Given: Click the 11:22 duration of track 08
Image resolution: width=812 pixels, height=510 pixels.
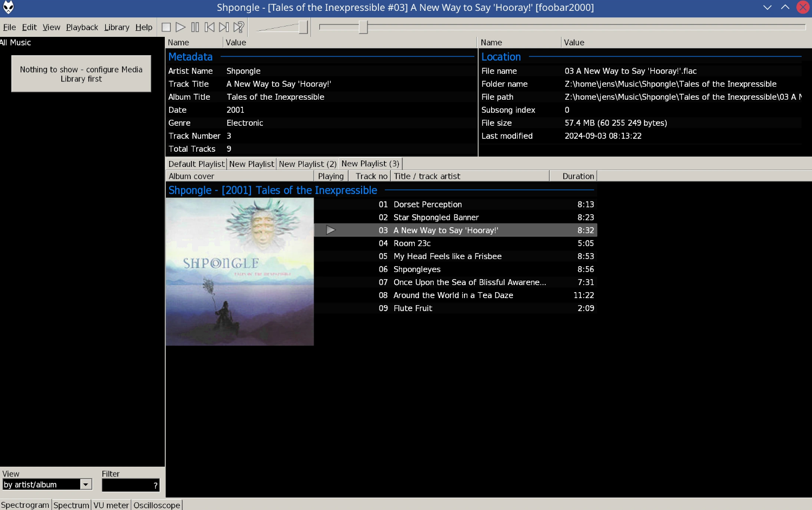Looking at the screenshot, I should [x=584, y=295].
